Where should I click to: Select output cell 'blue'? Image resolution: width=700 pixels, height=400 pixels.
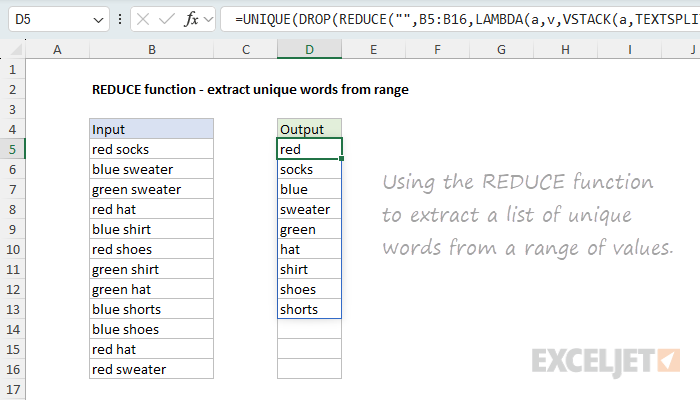pyautogui.click(x=309, y=189)
